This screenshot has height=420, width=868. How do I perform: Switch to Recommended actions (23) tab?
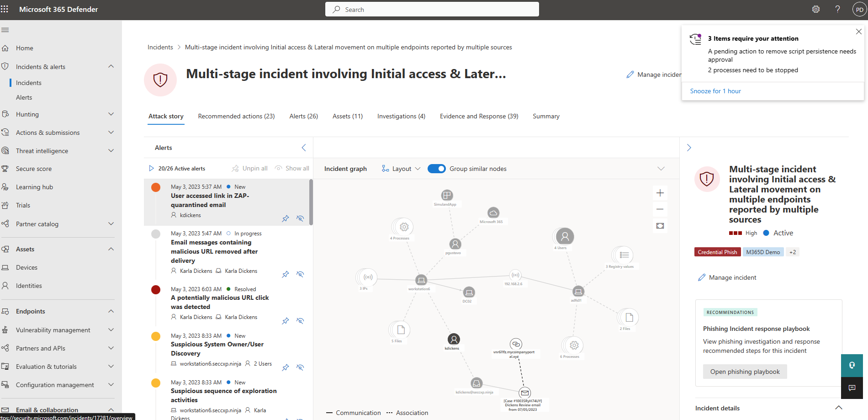coord(236,116)
